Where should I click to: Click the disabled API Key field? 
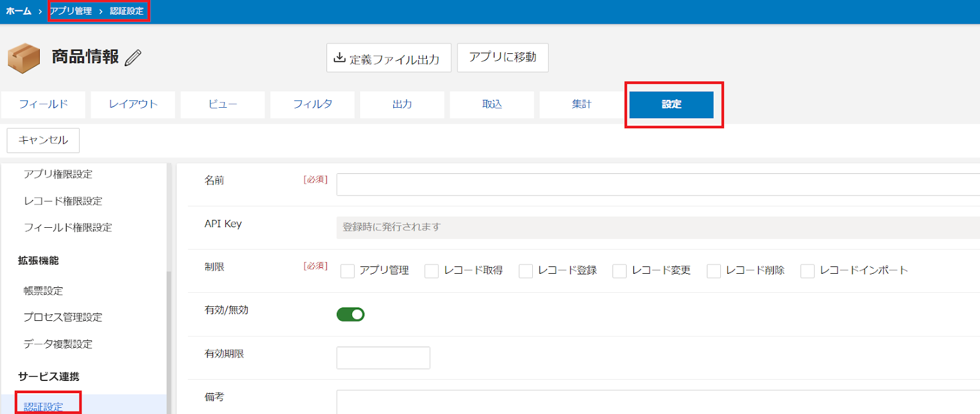click(658, 227)
